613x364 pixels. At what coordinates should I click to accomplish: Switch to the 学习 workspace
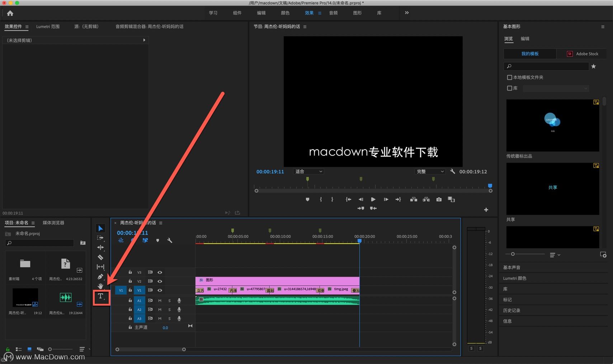tap(213, 13)
